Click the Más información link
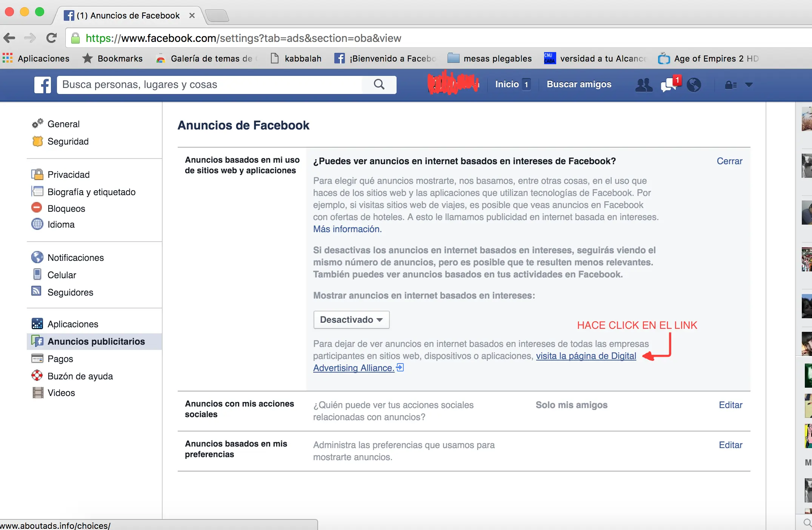812x530 pixels. [347, 229]
